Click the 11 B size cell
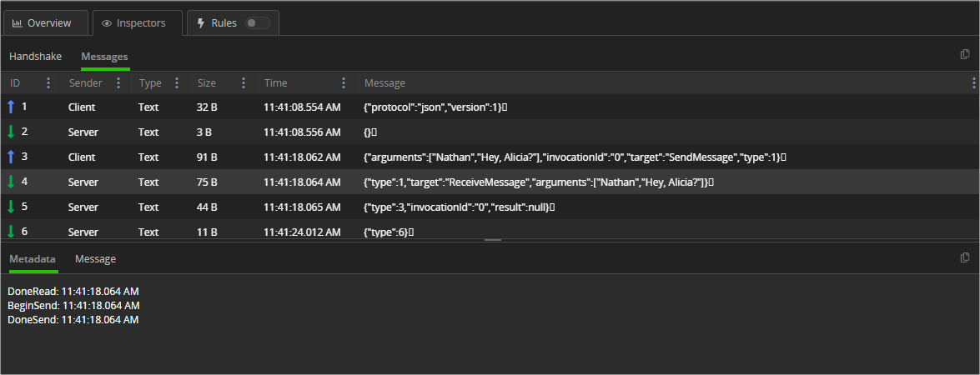Viewport: 980px width, 375px height. coord(206,232)
